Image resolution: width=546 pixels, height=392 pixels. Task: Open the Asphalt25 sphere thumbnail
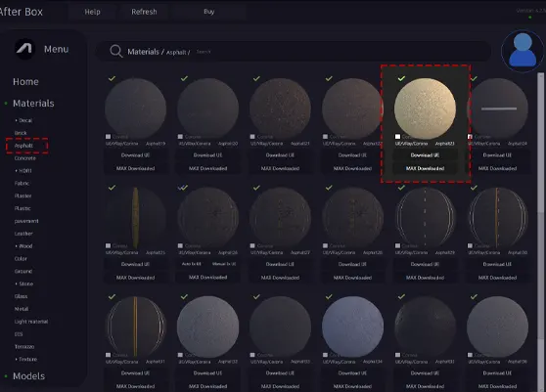pos(135,217)
